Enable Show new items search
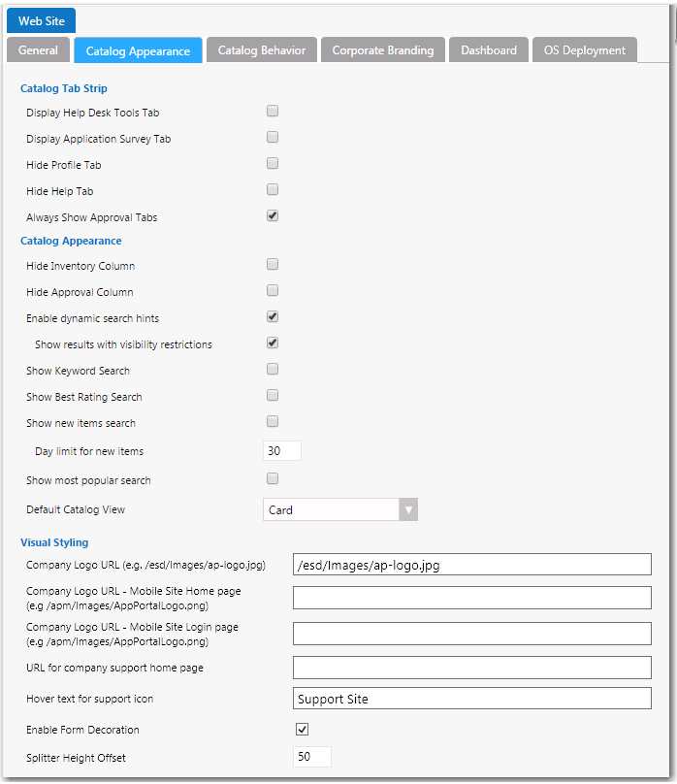 pyautogui.click(x=272, y=420)
